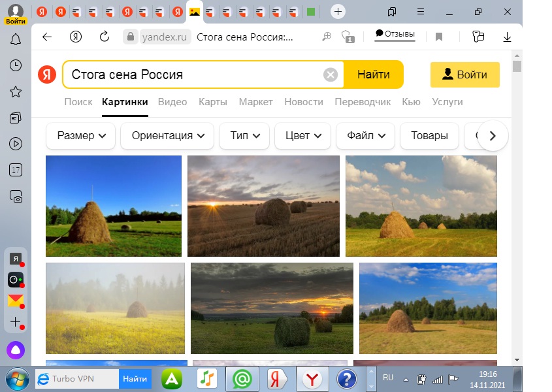Screen dimensions: 552x392
Task: Expand the Цвет filter dropdown
Action: [x=302, y=136]
